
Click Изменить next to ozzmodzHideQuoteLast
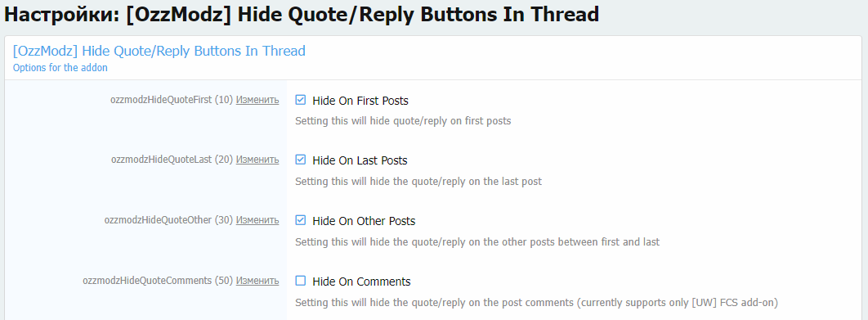coord(257,160)
